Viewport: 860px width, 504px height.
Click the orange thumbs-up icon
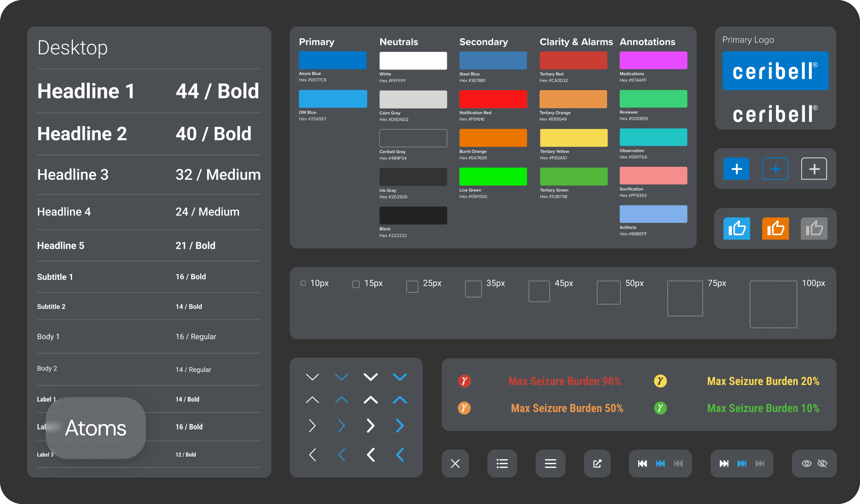click(775, 229)
